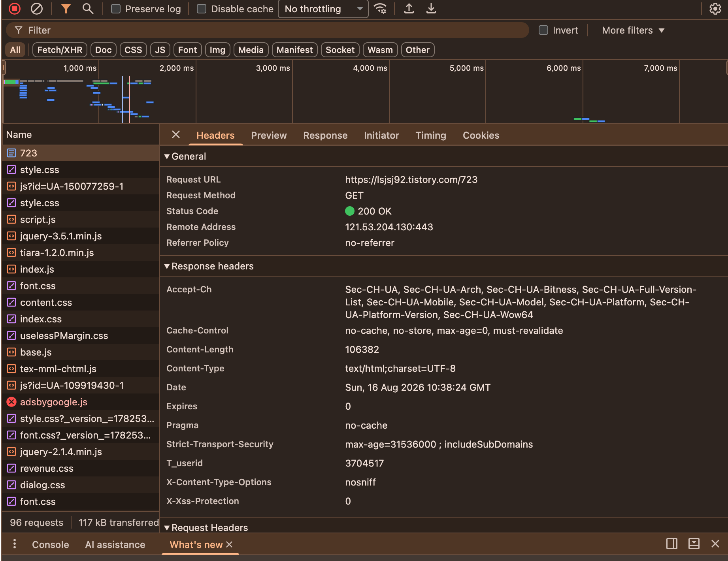Switch to the Initiator tab
728x561 pixels.
[381, 135]
